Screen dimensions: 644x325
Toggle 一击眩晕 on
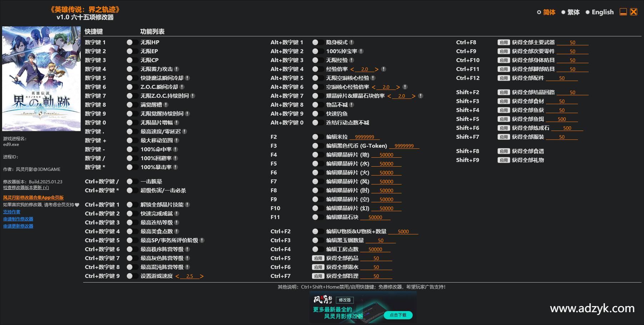pyautogui.click(x=132, y=182)
